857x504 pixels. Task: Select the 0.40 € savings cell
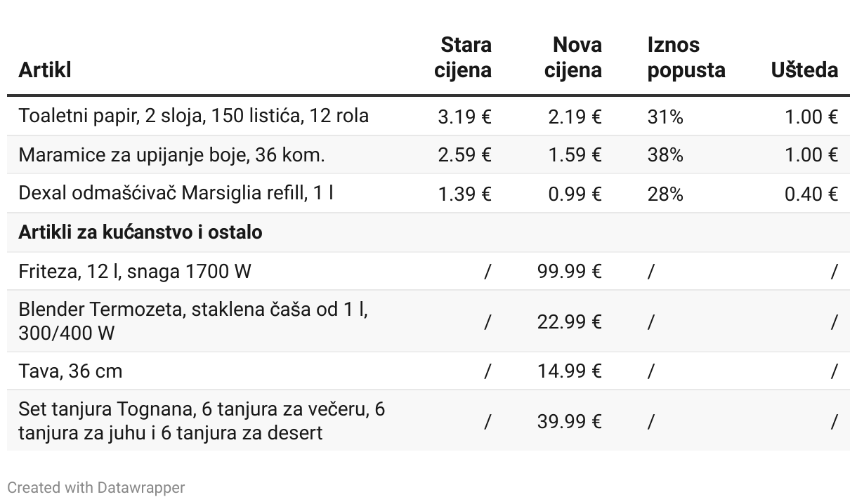(x=811, y=193)
